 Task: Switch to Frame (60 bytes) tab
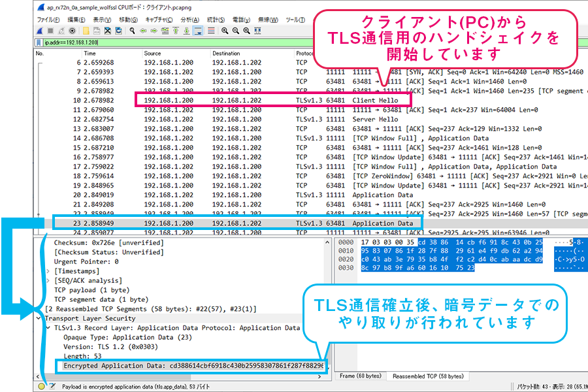pos(361,376)
